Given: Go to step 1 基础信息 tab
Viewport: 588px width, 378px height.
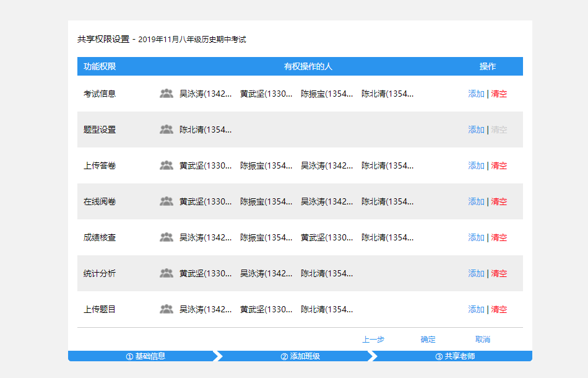Looking at the screenshot, I should point(145,356).
